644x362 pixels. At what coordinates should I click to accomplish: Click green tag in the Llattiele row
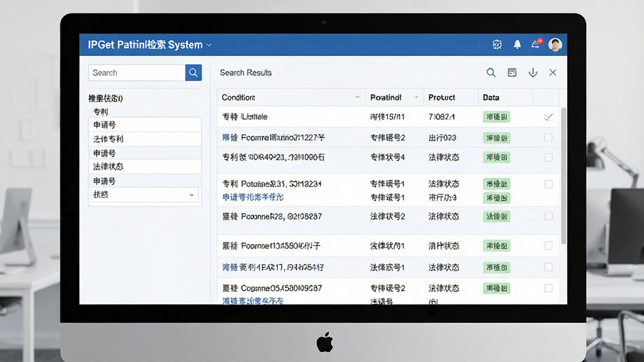(x=497, y=117)
